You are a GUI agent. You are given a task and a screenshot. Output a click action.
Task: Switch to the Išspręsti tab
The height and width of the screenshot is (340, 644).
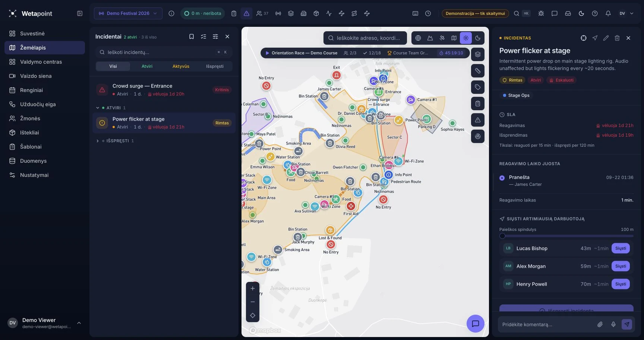tap(215, 66)
